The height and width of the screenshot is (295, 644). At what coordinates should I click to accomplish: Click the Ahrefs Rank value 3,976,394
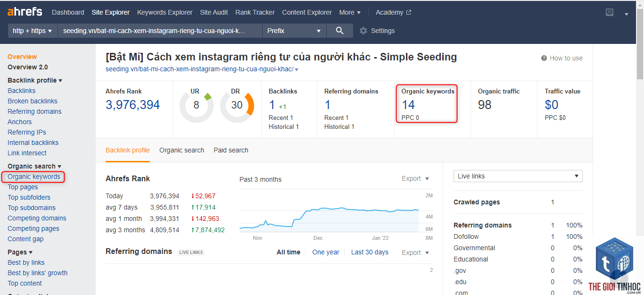[x=133, y=105]
